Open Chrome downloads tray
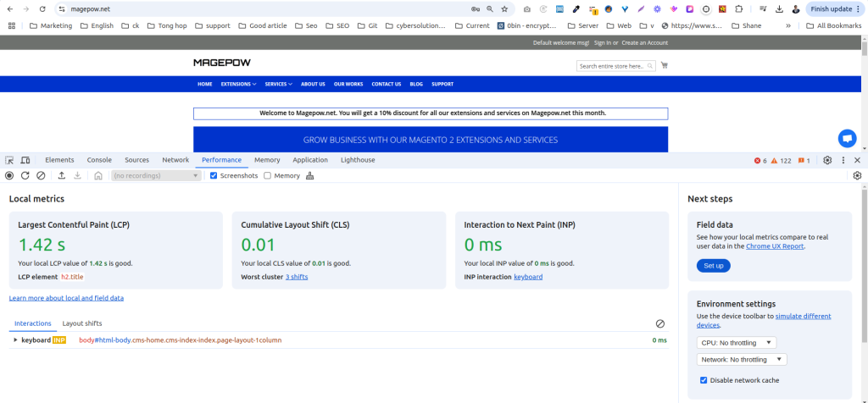The width and height of the screenshot is (868, 403). (x=779, y=8)
